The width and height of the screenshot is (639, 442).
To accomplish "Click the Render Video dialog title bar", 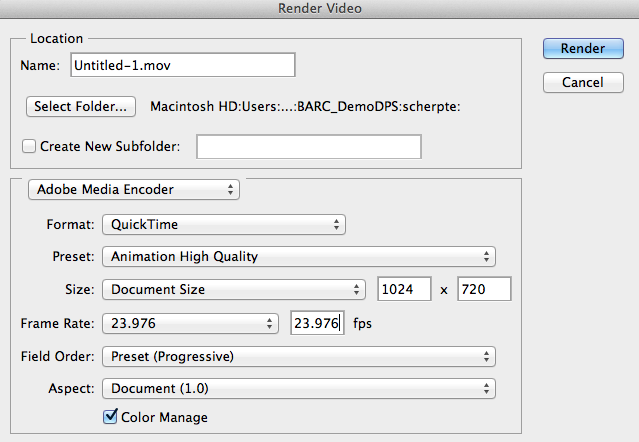I will (319, 10).
